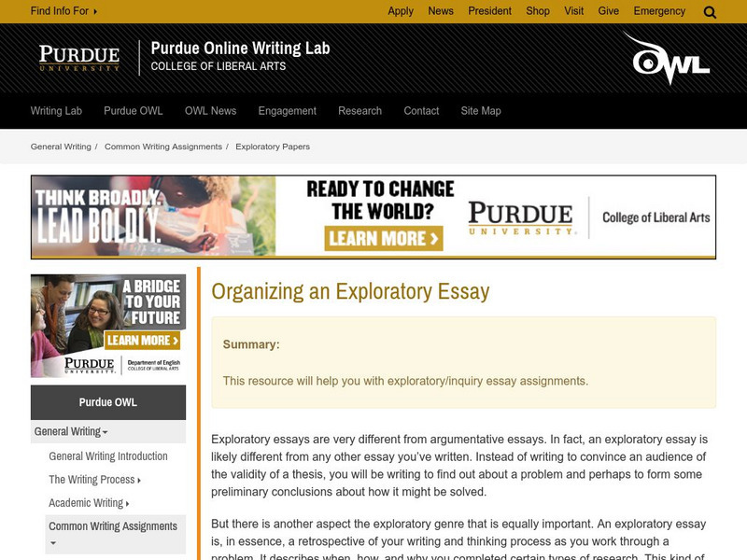Click the Purdue University logo in wide banner
Viewport: 747px width, 560px height.
pyautogui.click(x=521, y=218)
